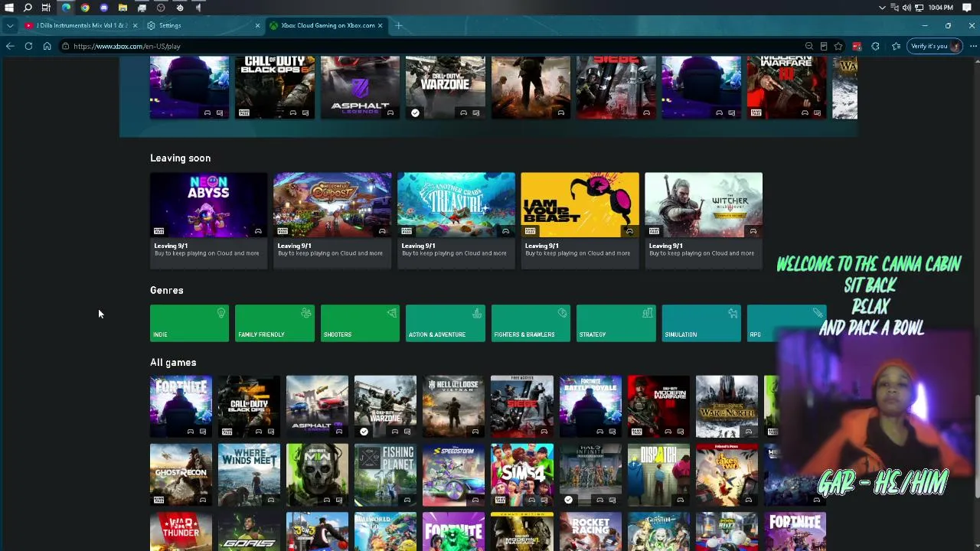Viewport: 980px width, 551px height.
Task: Open Neon Abyss in Leaving soon
Action: coord(209,220)
